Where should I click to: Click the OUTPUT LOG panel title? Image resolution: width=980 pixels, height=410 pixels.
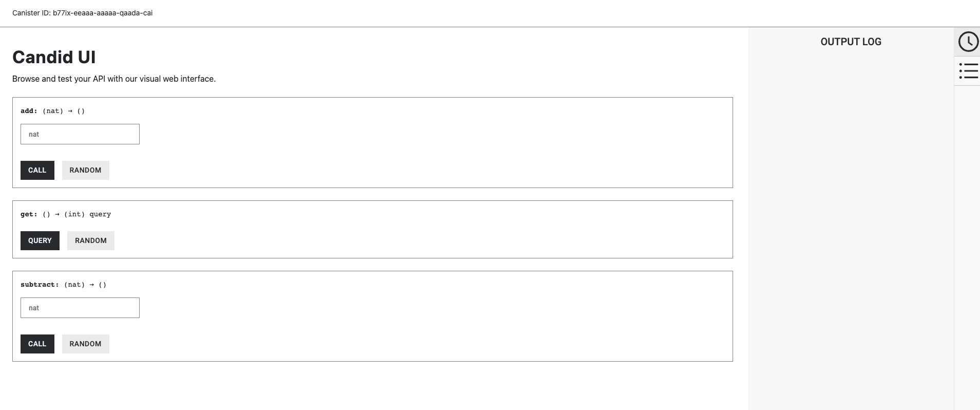pos(851,42)
